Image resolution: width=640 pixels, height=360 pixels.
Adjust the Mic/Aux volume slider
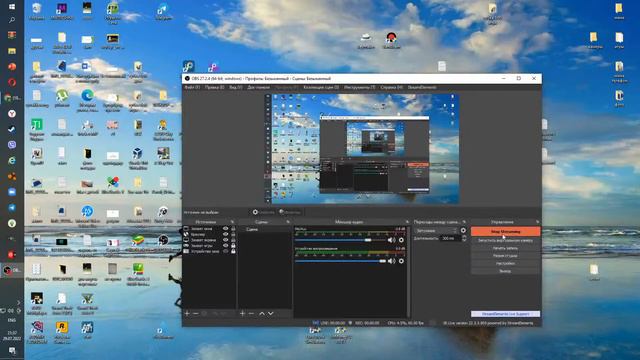tap(368, 240)
